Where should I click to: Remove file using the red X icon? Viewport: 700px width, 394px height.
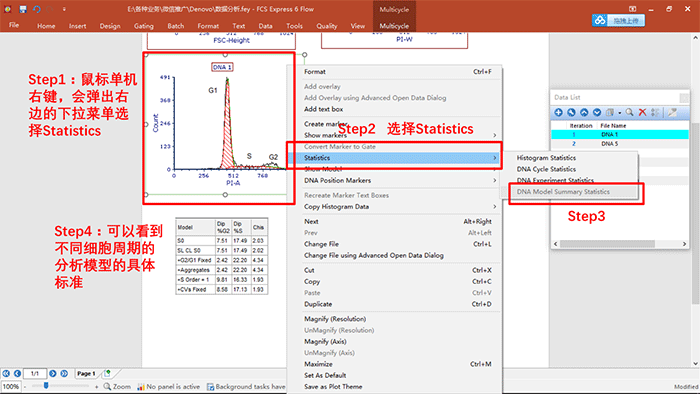point(642,112)
